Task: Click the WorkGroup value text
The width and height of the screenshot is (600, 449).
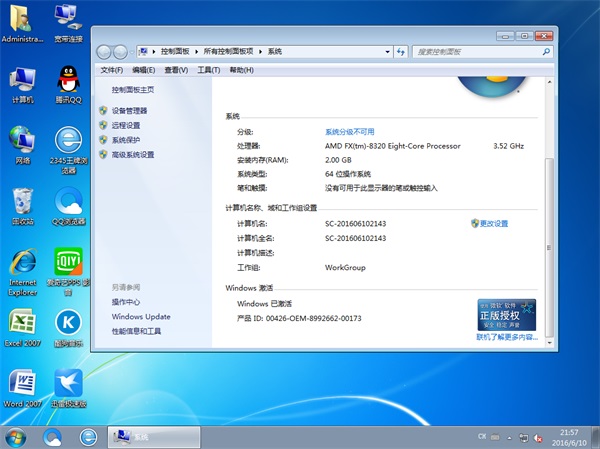Action: pyautogui.click(x=345, y=268)
